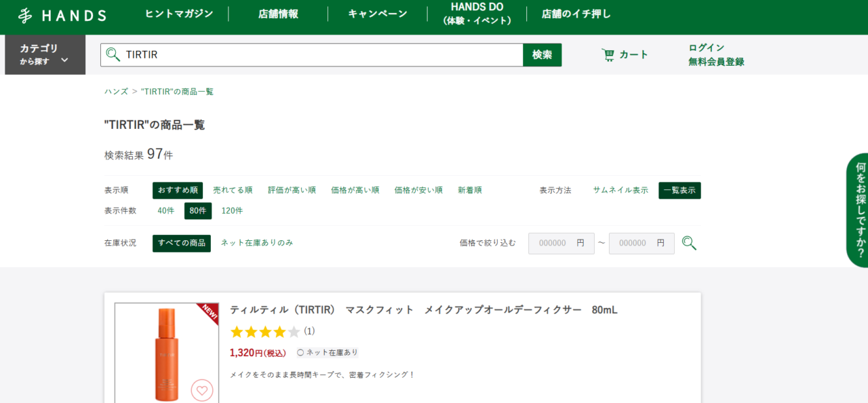Click the ネット在庫あり stock label

(x=328, y=353)
